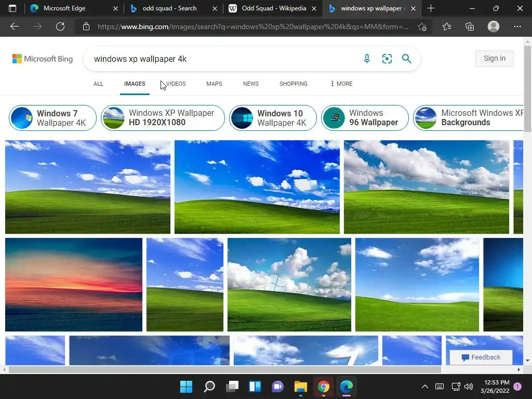
Task: Open the Collections icon
Action: (470, 26)
